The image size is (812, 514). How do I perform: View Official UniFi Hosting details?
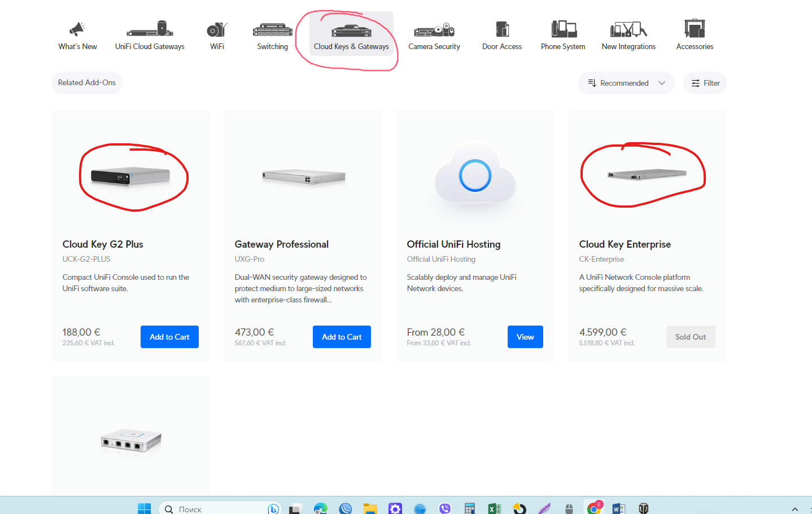(525, 337)
